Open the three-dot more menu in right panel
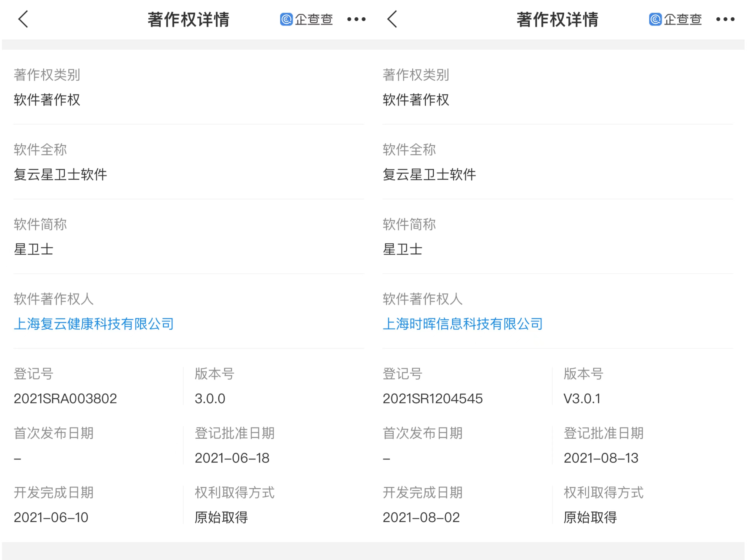This screenshot has height=560, width=747. pos(725,19)
